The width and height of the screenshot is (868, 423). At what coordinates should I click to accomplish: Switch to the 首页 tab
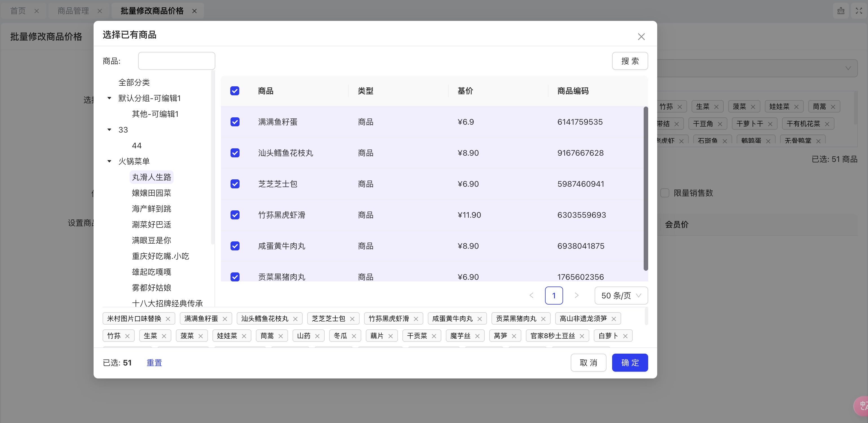18,11
